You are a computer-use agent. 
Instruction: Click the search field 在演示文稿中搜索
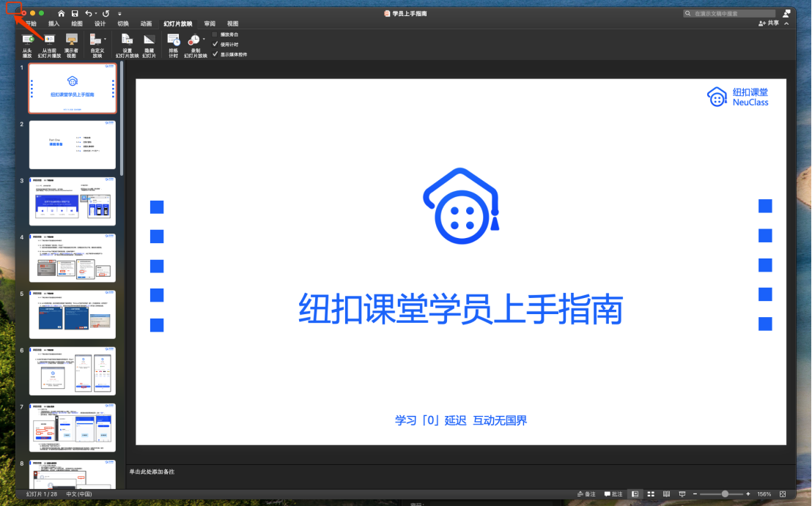(x=729, y=13)
